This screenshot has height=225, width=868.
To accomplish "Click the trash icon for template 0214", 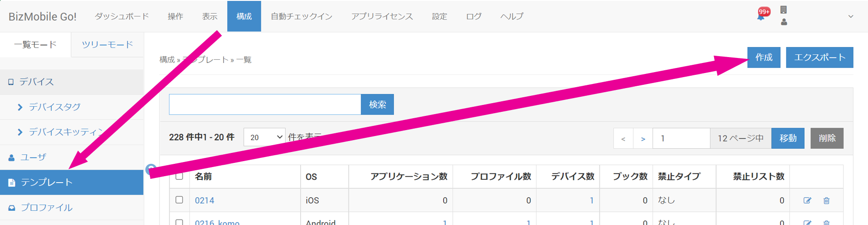I will [826, 200].
